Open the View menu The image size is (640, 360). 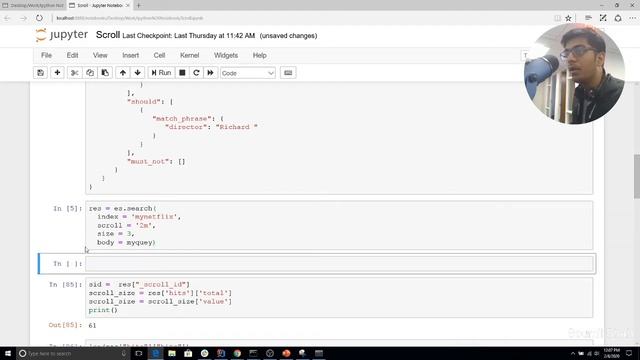(100, 55)
